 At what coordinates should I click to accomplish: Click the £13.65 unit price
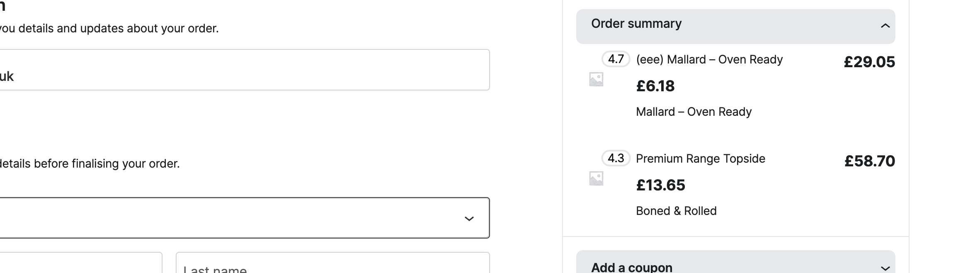pyautogui.click(x=661, y=185)
